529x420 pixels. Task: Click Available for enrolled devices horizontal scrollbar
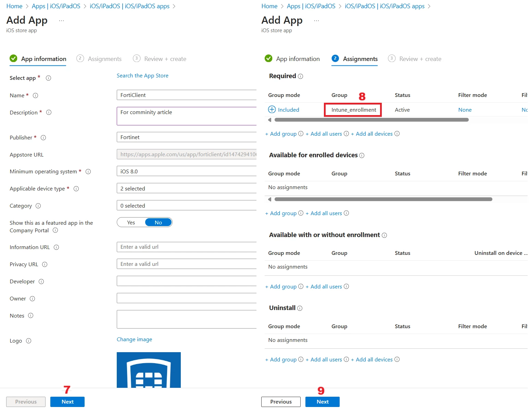(383, 199)
